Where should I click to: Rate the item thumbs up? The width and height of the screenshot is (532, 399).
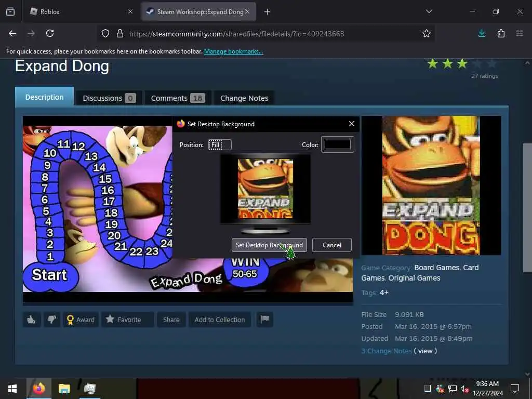coord(32,320)
